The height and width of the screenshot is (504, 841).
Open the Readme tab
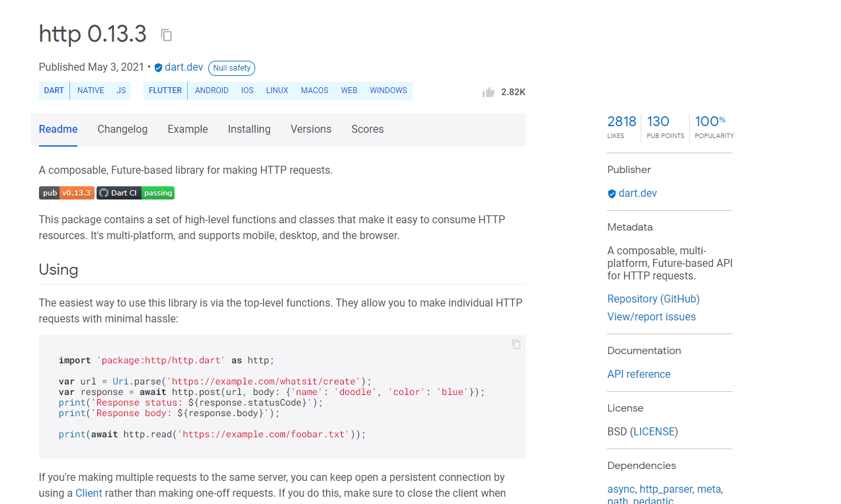pos(58,129)
